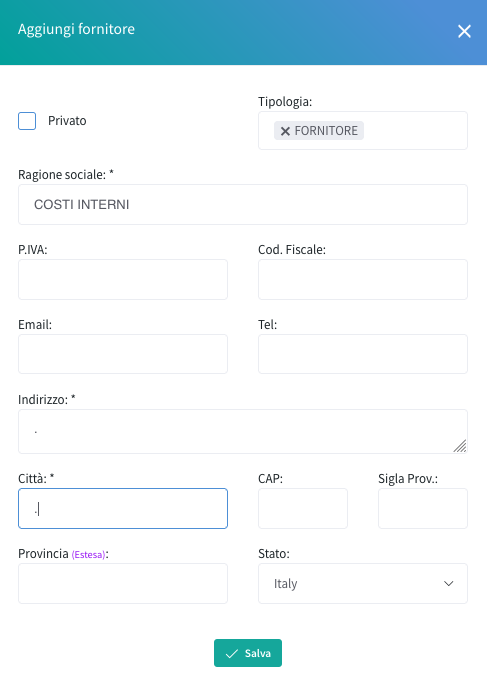Viewport: 487px width, 685px height.
Task: Focus the Tel field
Action: tap(363, 354)
